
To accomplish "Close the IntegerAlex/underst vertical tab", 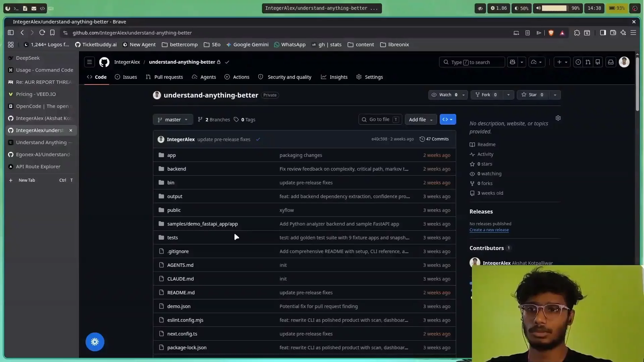I will 71,130.
